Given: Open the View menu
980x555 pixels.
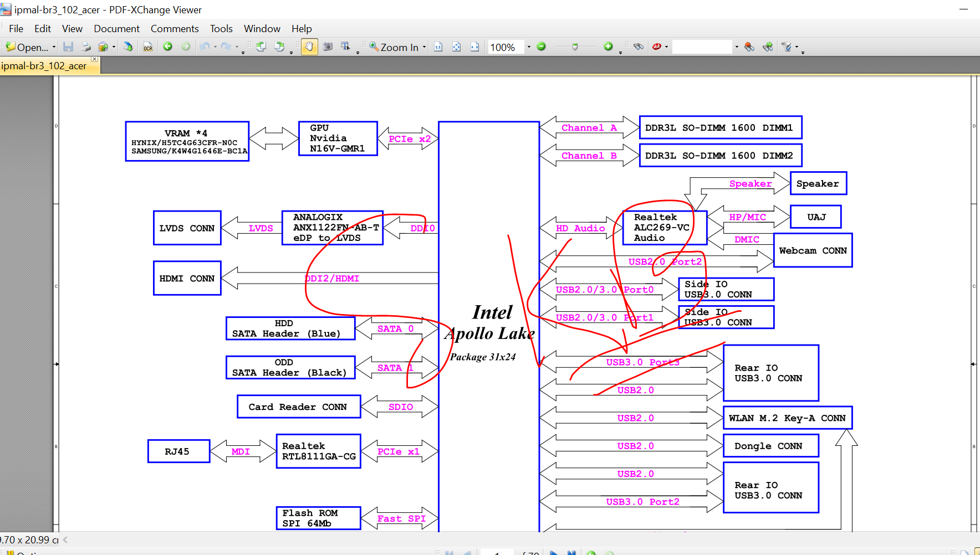Looking at the screenshot, I should [72, 29].
